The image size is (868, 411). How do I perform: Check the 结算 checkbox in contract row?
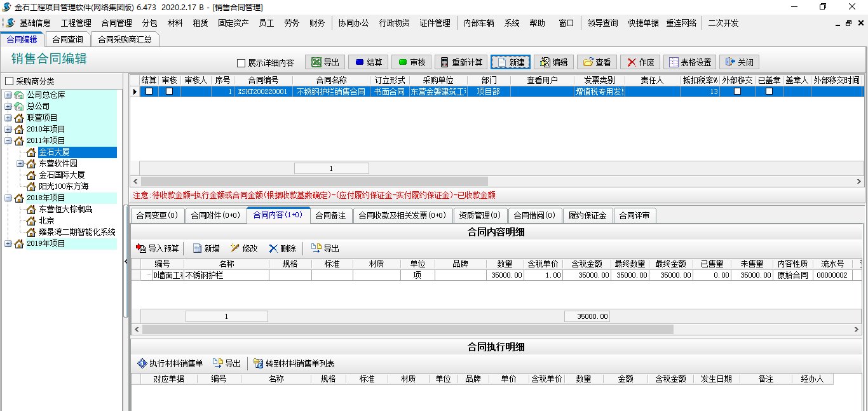[149, 91]
